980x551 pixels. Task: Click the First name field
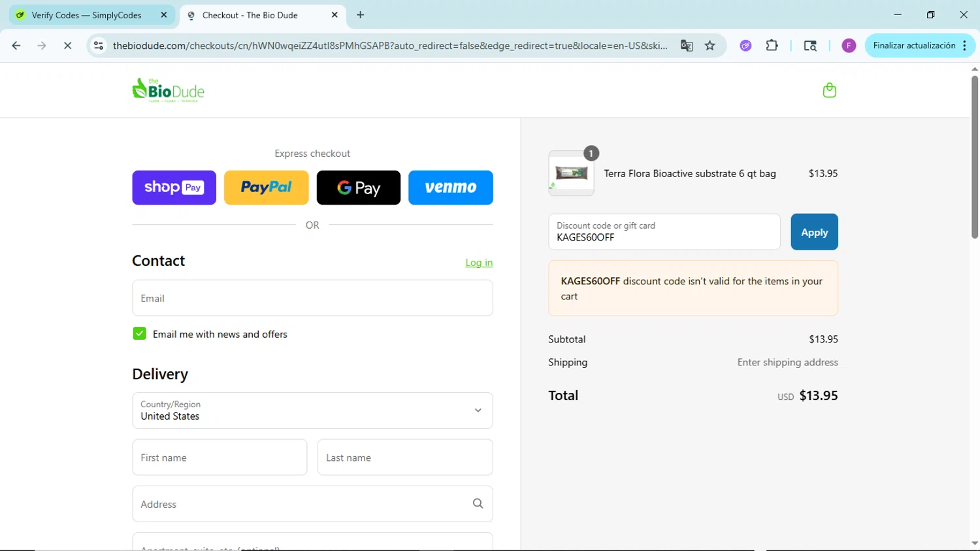tap(220, 458)
